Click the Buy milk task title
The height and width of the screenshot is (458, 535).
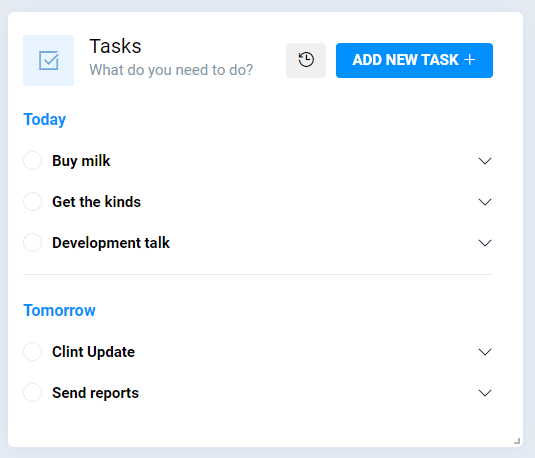[81, 161]
